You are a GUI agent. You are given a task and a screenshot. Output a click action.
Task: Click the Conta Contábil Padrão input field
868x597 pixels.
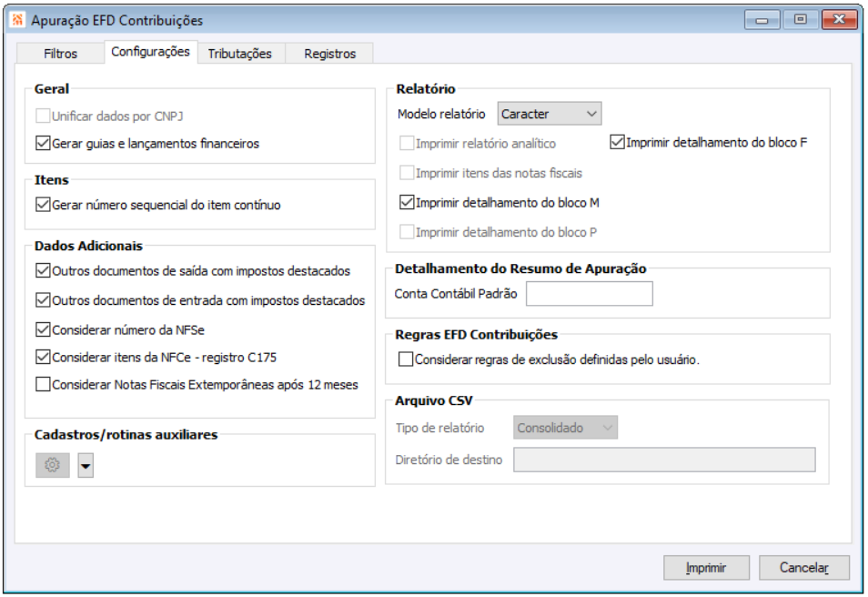(x=590, y=294)
